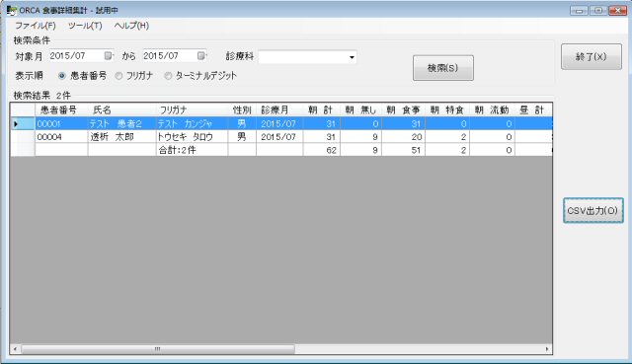Click the horizontal scrollbar left arrow
The height and width of the screenshot is (364, 632).
[x=15, y=349]
